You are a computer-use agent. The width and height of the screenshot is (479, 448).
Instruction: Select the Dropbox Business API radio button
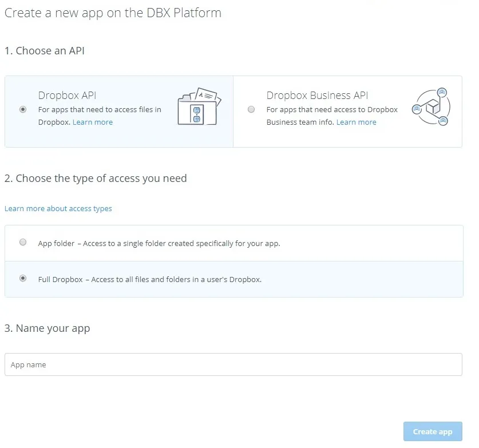pyautogui.click(x=251, y=109)
